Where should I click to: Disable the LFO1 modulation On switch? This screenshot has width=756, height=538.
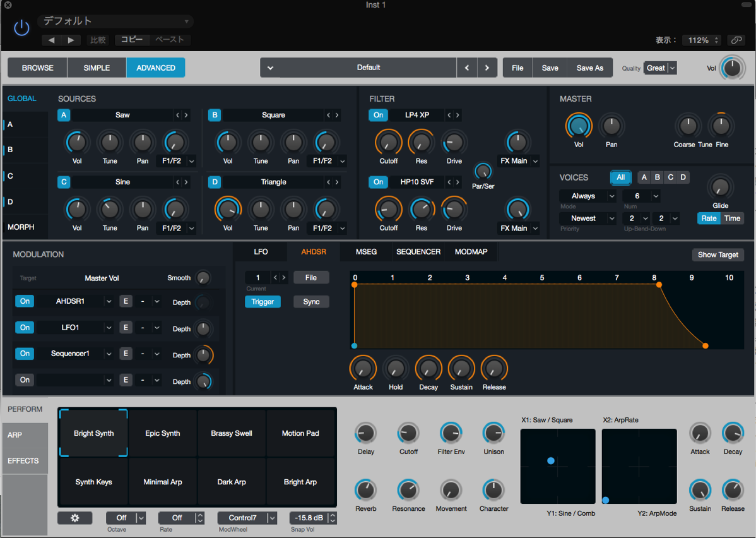tap(25, 328)
